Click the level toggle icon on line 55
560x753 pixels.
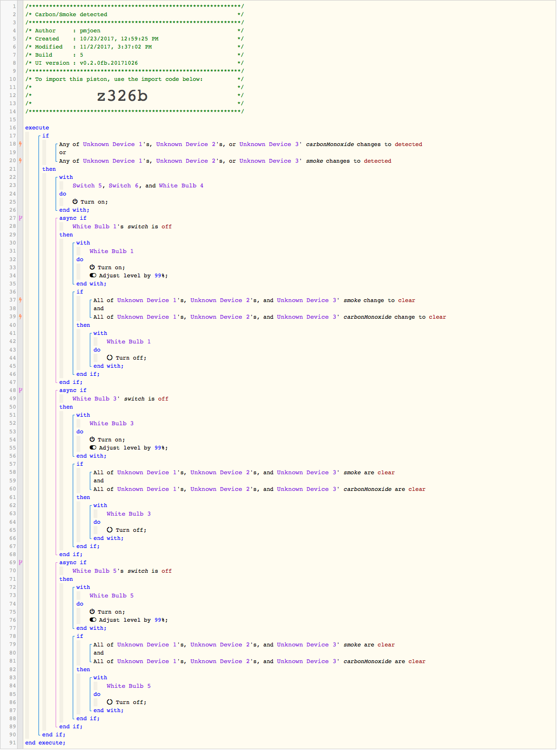(93, 448)
